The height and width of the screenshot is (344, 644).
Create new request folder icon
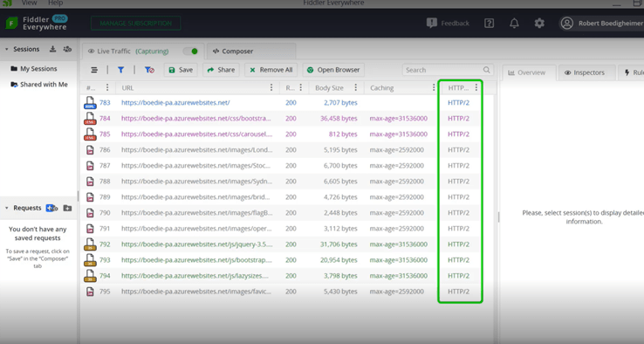(68, 208)
